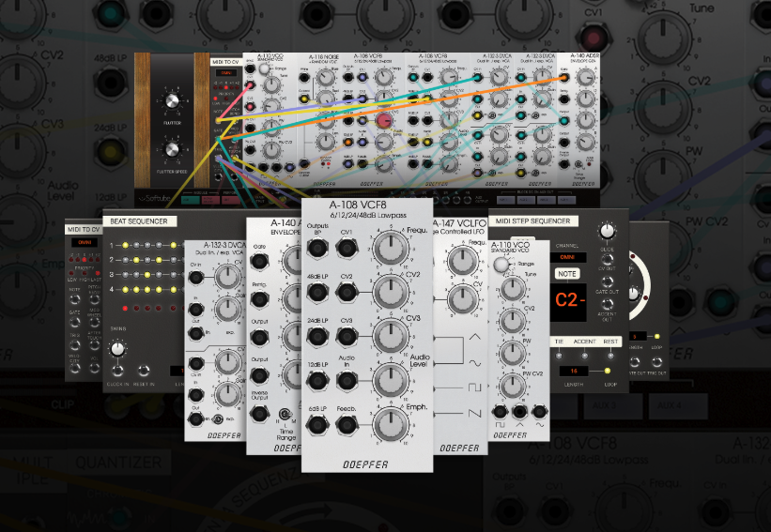The height and width of the screenshot is (532, 771).
Task: Click the CV1 jack on front A-108 VCF8
Action: pos(347,248)
